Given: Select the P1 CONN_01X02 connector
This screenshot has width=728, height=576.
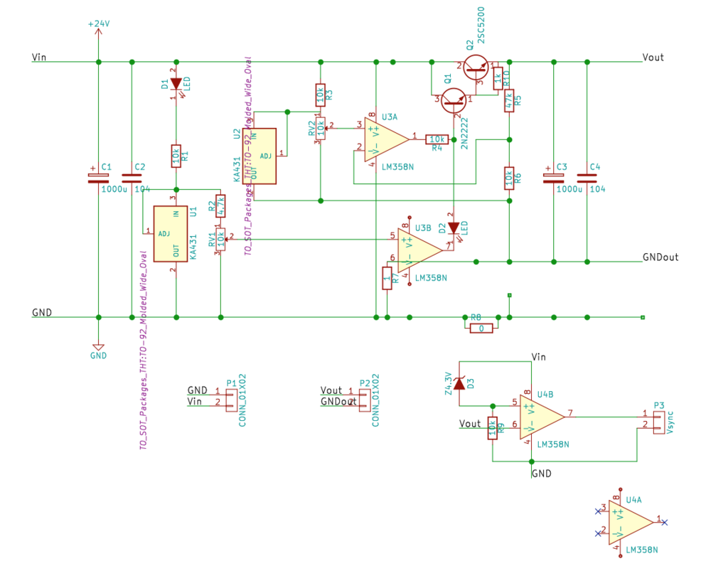Looking at the screenshot, I should 231,400.
